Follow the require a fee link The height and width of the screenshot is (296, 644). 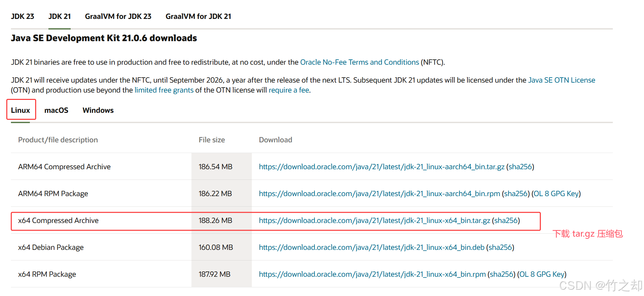(289, 90)
